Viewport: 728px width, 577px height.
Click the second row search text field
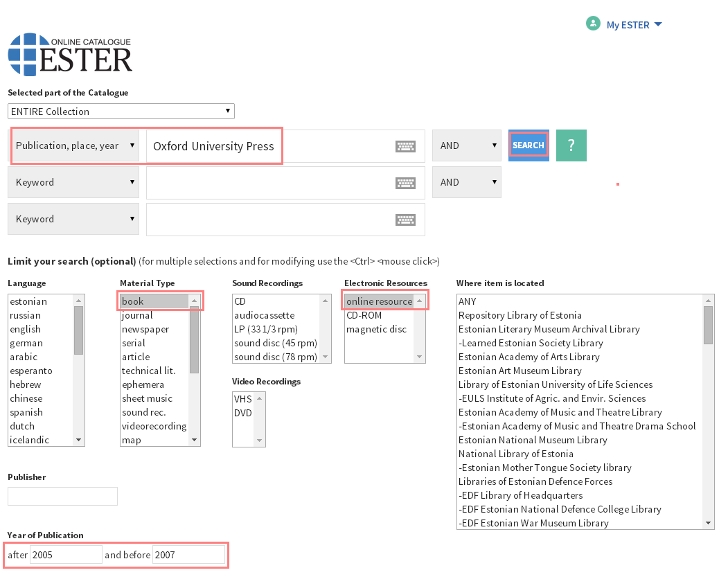click(285, 183)
